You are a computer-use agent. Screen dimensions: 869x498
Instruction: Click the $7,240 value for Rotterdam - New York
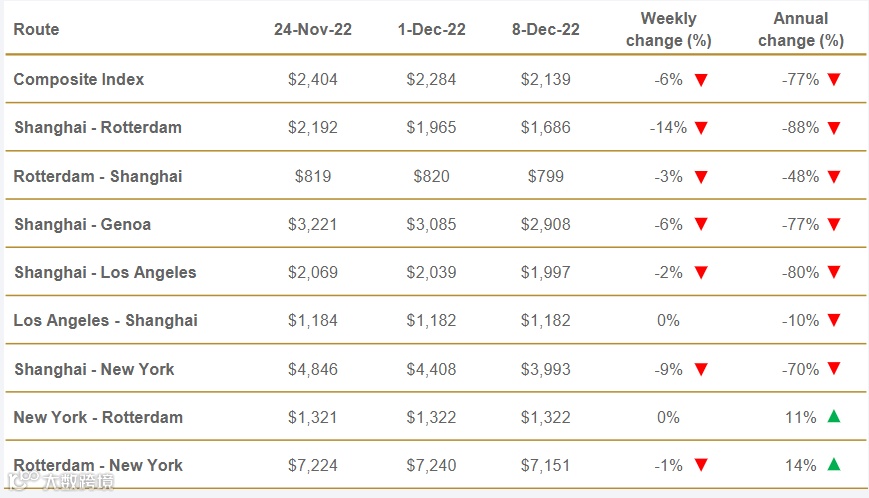[x=431, y=465]
